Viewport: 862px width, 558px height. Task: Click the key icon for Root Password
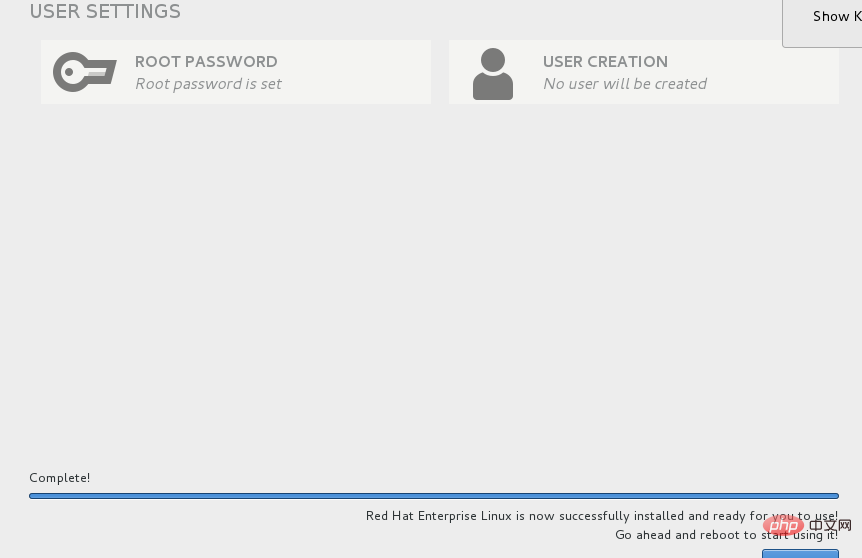point(85,72)
